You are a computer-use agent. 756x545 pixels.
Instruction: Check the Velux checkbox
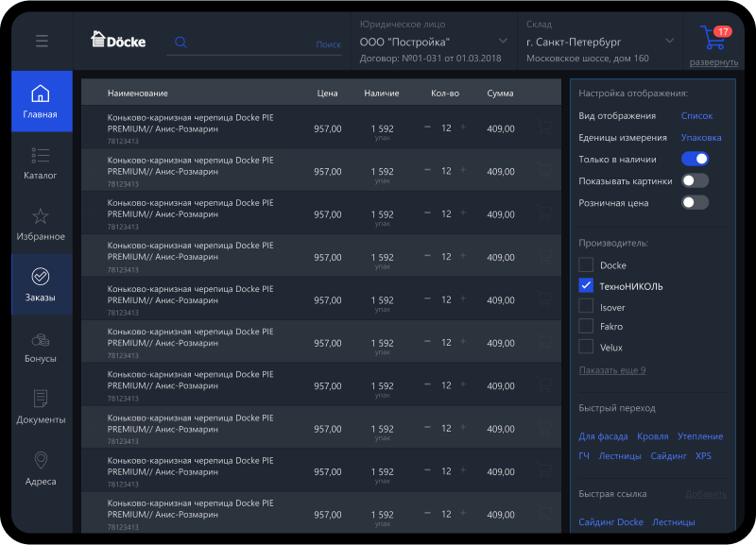(586, 347)
